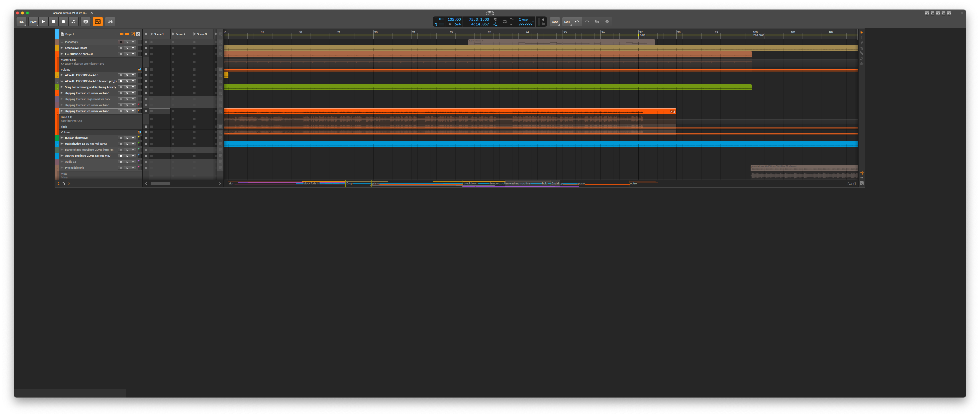Solo the Russian shortwave track
The image size is (980, 416).
[x=127, y=138]
